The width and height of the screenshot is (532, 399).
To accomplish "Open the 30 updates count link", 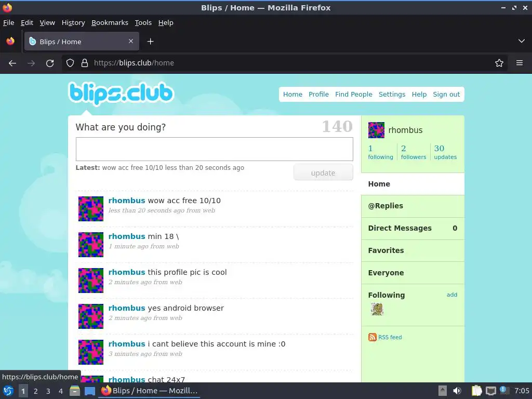I will [445, 152].
